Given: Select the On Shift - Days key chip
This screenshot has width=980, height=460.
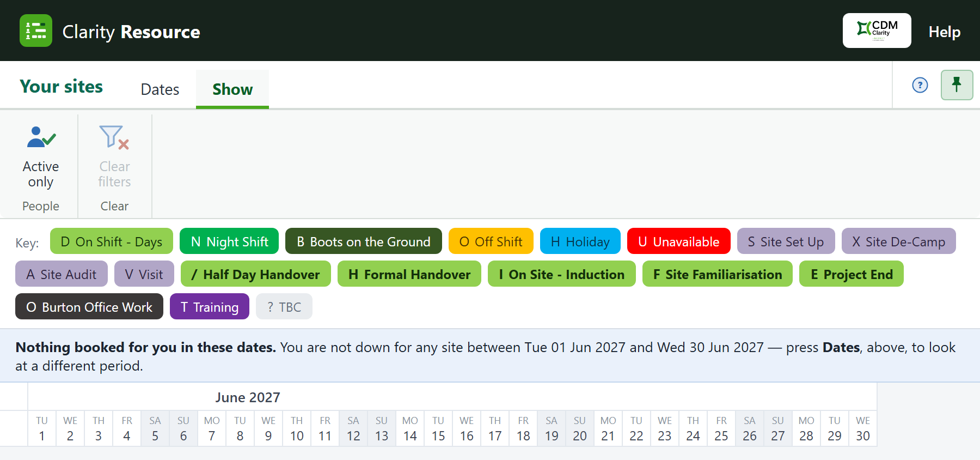Looking at the screenshot, I should point(112,241).
